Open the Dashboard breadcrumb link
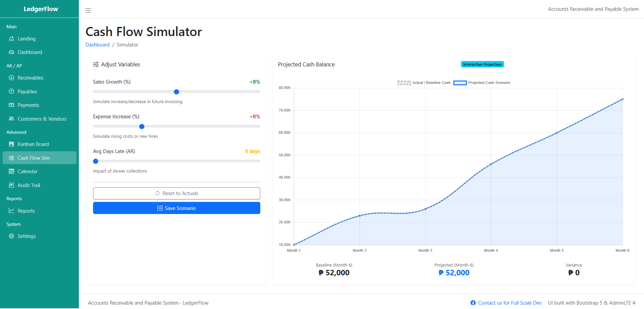The width and height of the screenshot is (644, 309). 97,44
